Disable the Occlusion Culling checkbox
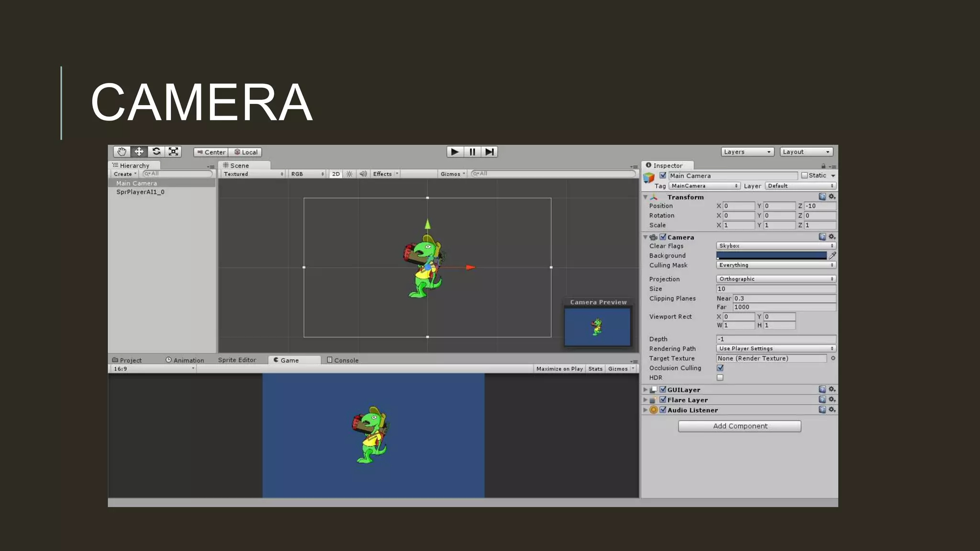980x551 pixels. (720, 368)
